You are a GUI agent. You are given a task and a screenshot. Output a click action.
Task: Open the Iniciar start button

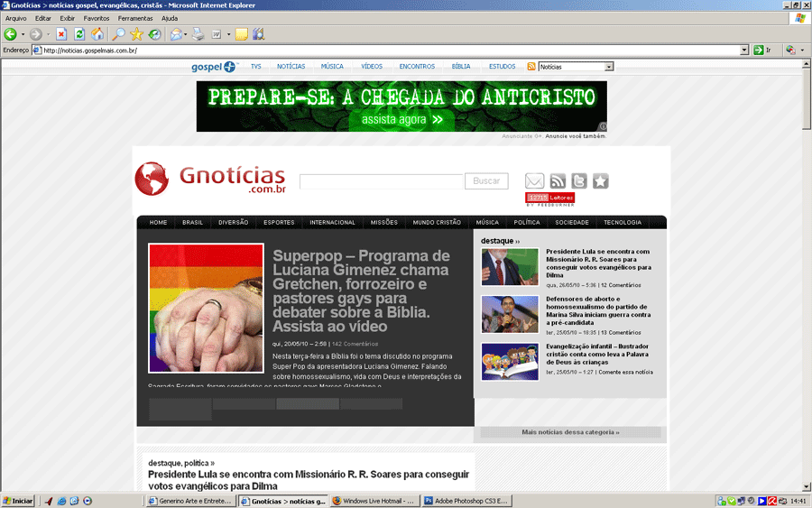[18, 501]
